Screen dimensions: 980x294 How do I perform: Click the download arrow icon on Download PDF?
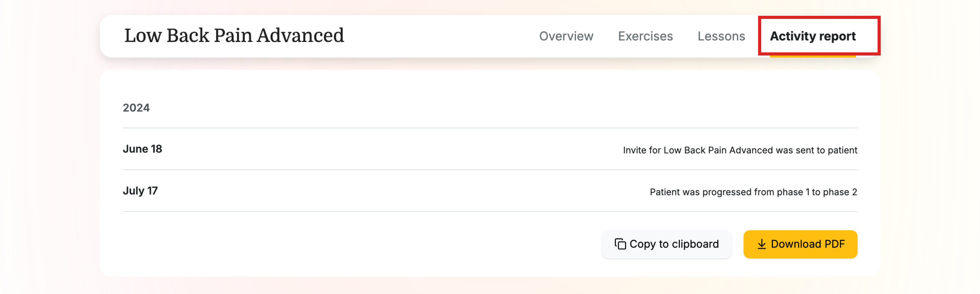tap(761, 244)
